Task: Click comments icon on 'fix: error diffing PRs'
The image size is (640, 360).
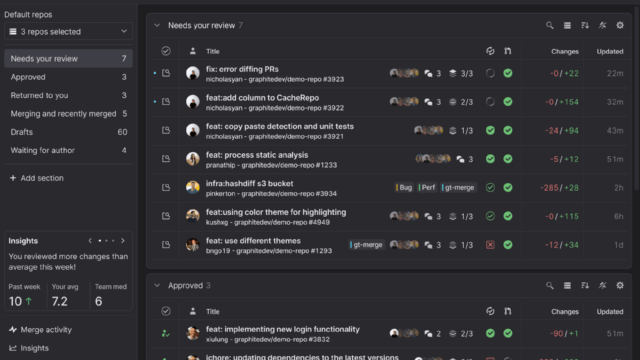Action: point(428,73)
